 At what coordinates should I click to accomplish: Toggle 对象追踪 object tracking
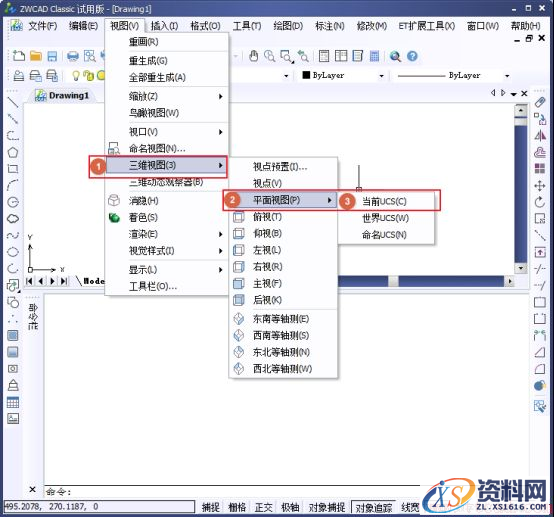coord(374,508)
